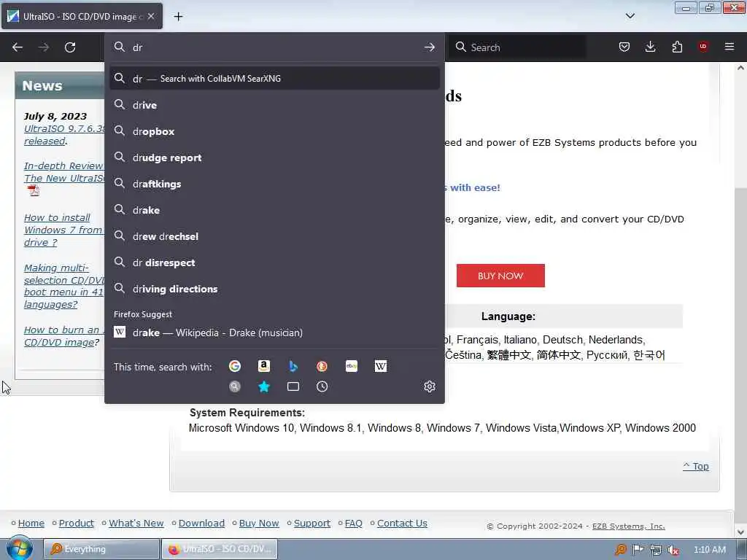Search open tabs using the tab icon
This screenshot has width=747, height=560.
click(x=293, y=386)
